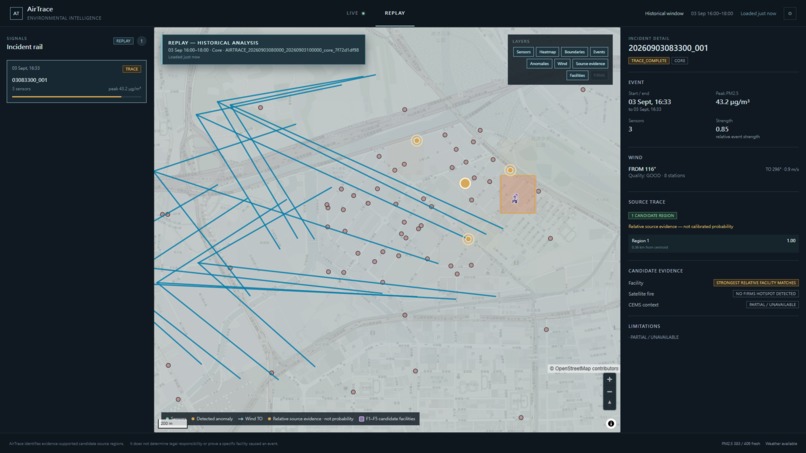Reset map bearing compass arrow
Image resolution: width=806 pixels, height=453 pixels.
[x=609, y=403]
